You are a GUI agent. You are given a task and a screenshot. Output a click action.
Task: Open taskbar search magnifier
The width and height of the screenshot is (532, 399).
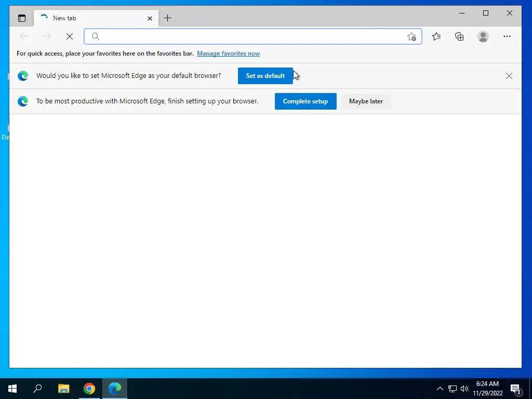[x=37, y=389]
